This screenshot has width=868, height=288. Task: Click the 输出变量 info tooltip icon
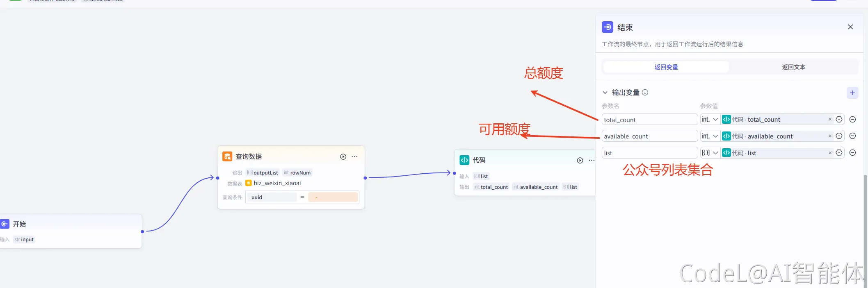coord(645,93)
